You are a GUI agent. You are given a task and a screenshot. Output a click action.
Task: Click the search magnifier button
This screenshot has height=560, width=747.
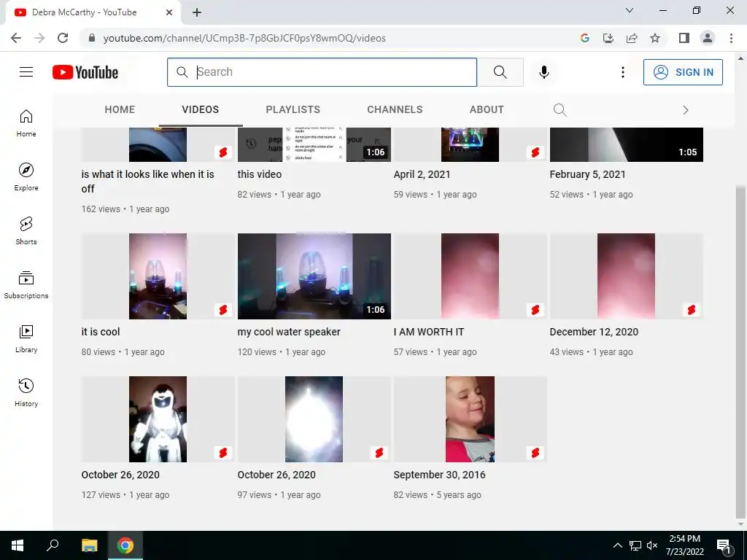(500, 72)
